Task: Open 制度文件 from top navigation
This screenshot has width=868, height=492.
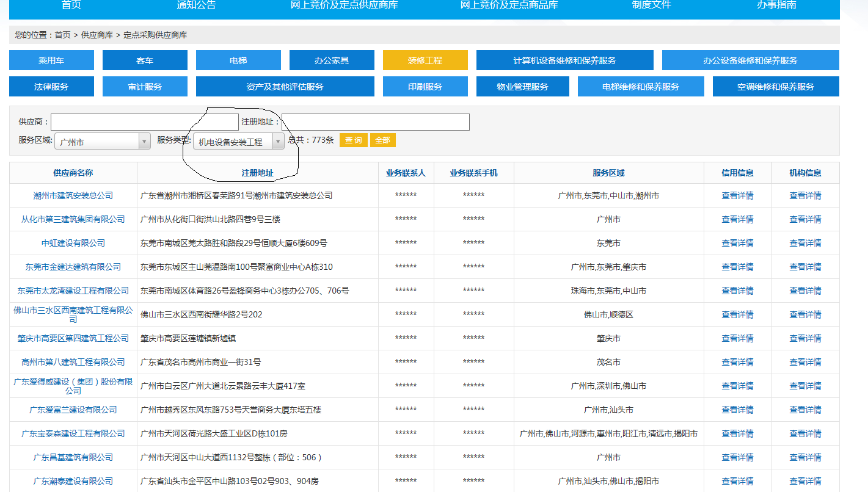Action: pyautogui.click(x=651, y=6)
